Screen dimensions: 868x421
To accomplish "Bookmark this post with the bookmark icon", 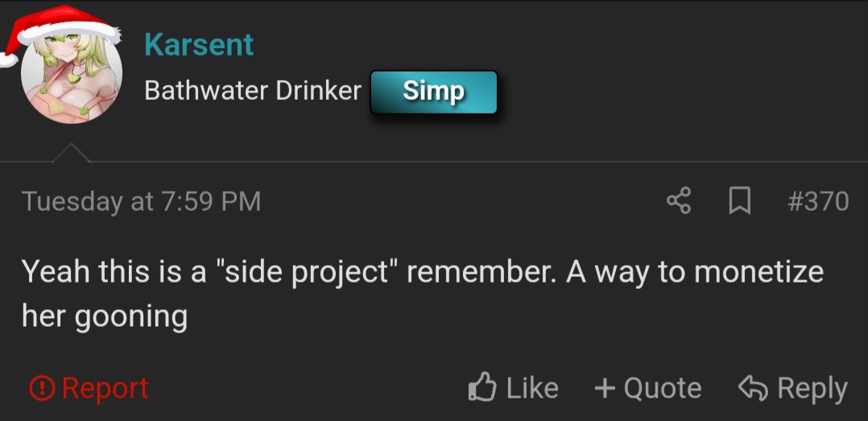I will (739, 200).
